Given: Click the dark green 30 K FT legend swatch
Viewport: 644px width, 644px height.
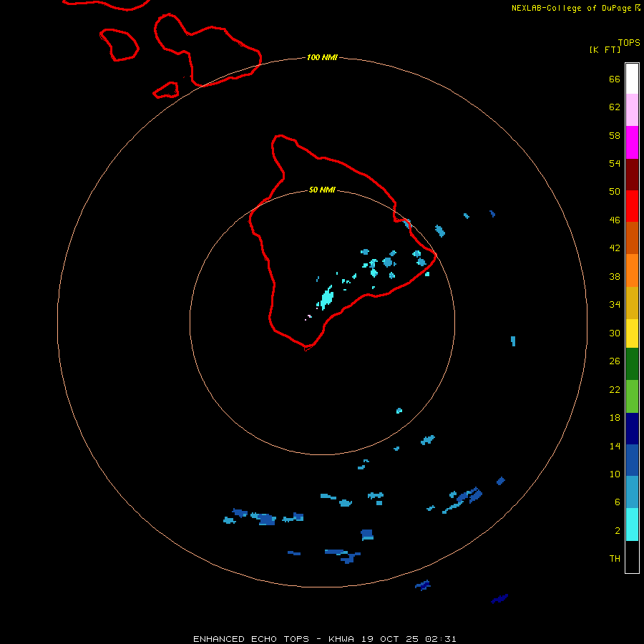Looking at the screenshot, I should pyautogui.click(x=632, y=364).
